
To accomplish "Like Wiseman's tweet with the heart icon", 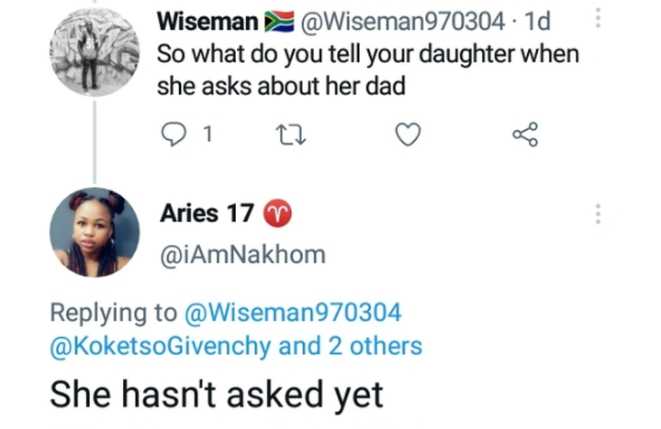I will click(407, 134).
